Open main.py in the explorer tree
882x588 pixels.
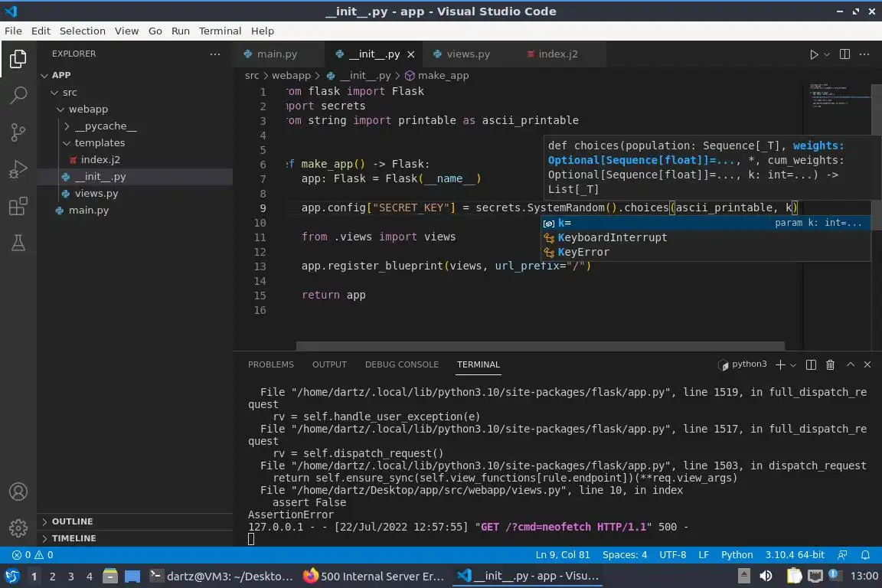coord(135,211)
